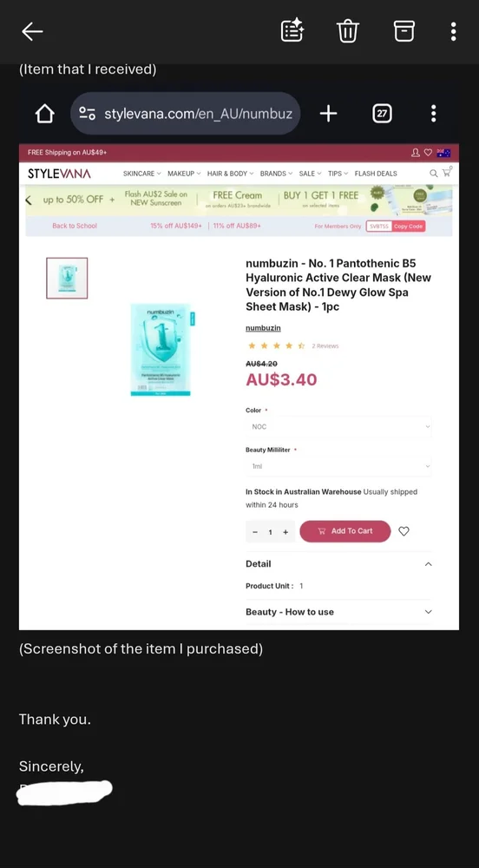Image resolution: width=479 pixels, height=868 pixels.
Task: Open new tab with plus icon
Action: [328, 114]
